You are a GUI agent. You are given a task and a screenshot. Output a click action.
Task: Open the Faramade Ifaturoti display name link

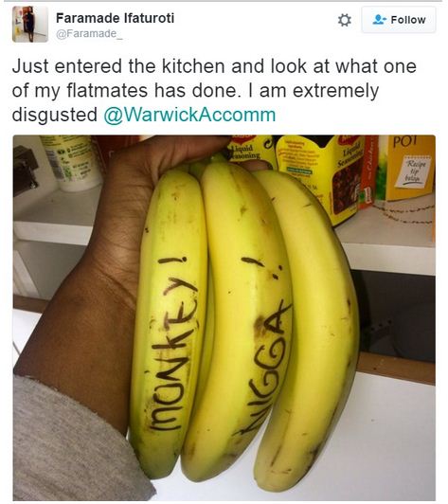coord(115,18)
